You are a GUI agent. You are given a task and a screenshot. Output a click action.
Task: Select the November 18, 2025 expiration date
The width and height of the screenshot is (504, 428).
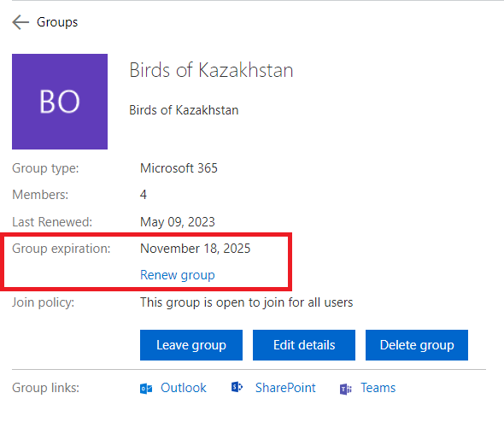[195, 249]
